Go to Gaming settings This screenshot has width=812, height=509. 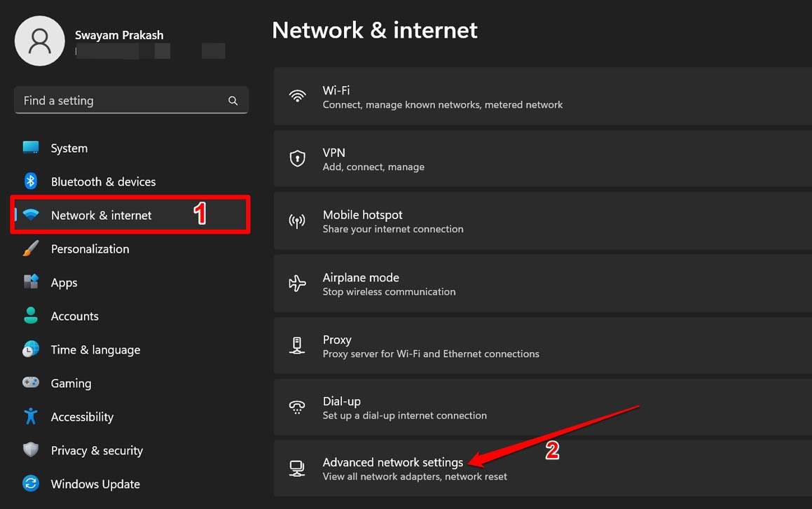[130, 383]
